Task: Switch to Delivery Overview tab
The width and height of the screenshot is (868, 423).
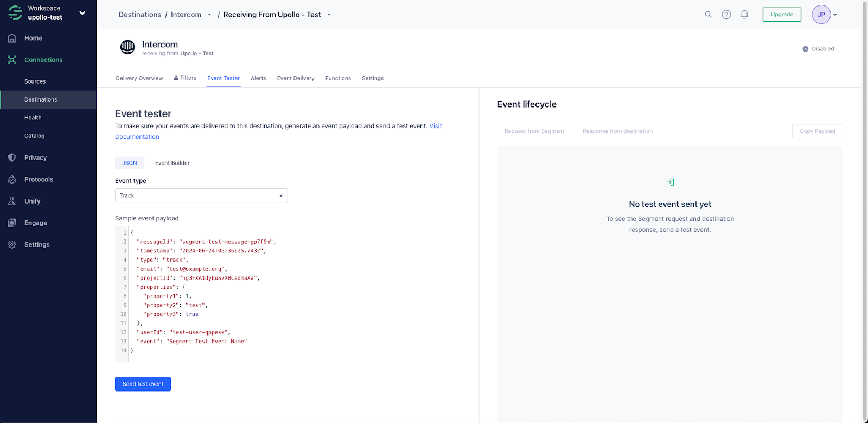Action: tap(139, 78)
